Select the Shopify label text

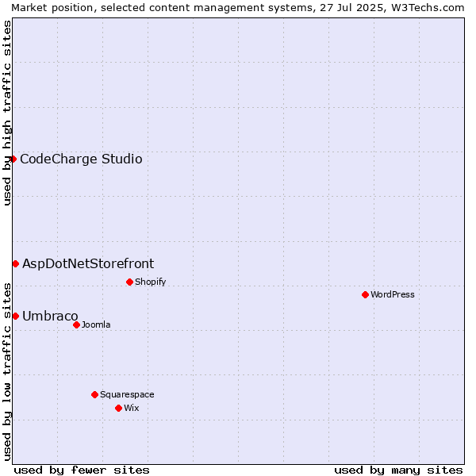(150, 282)
